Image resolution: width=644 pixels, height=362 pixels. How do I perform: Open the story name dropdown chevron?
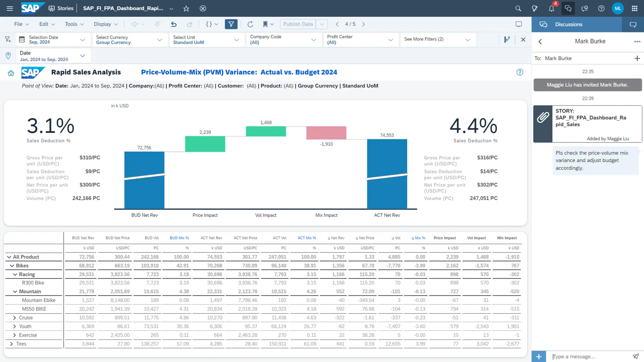point(171,9)
